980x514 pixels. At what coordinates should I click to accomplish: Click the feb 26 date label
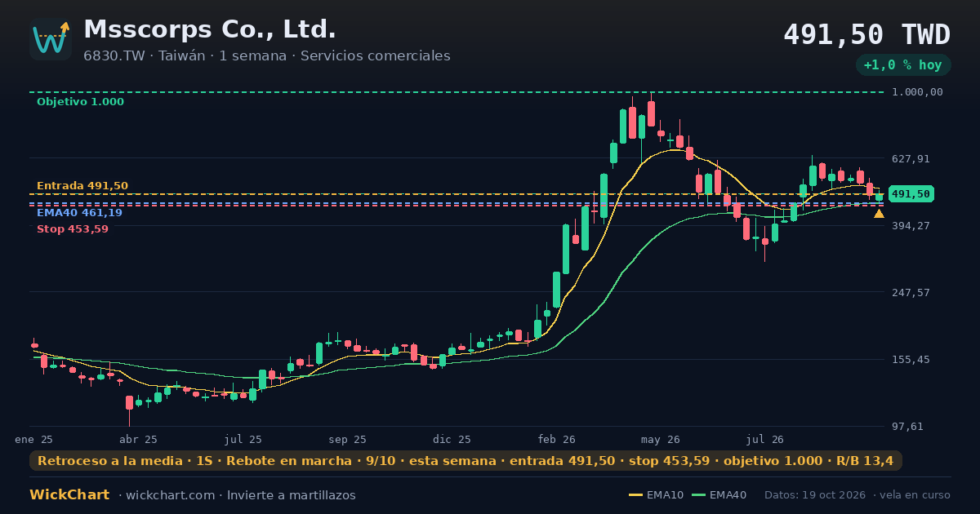point(557,440)
